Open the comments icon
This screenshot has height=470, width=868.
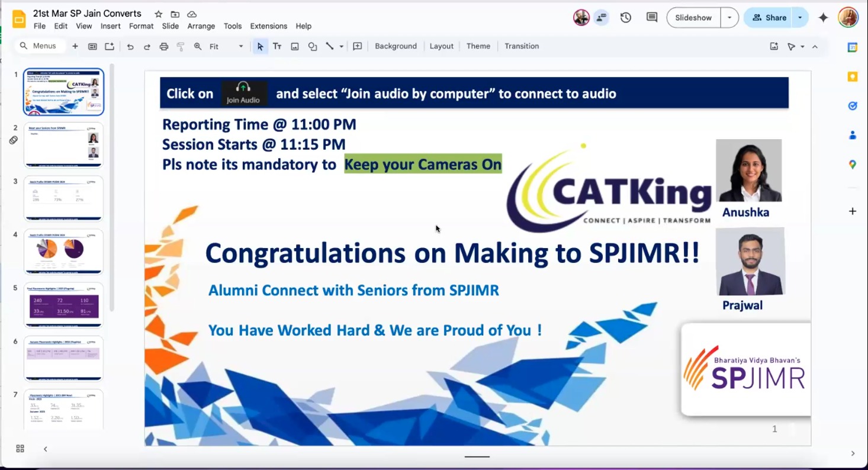click(652, 18)
